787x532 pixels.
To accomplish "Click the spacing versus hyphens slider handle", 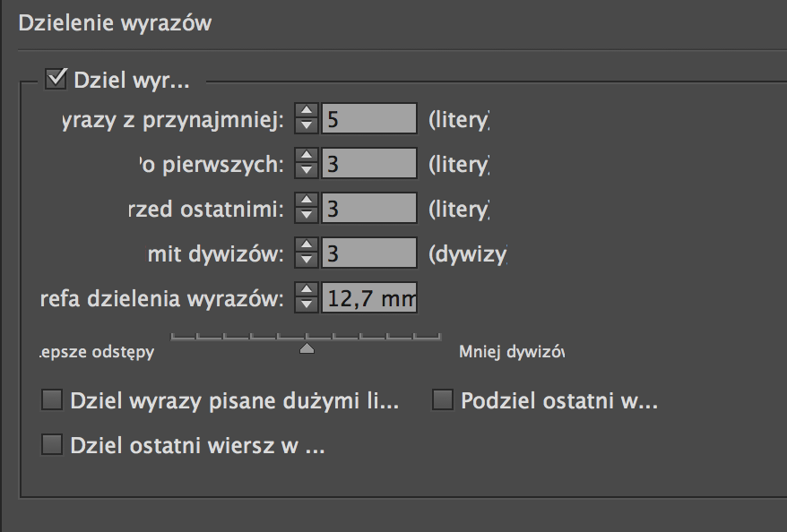I will click(307, 349).
